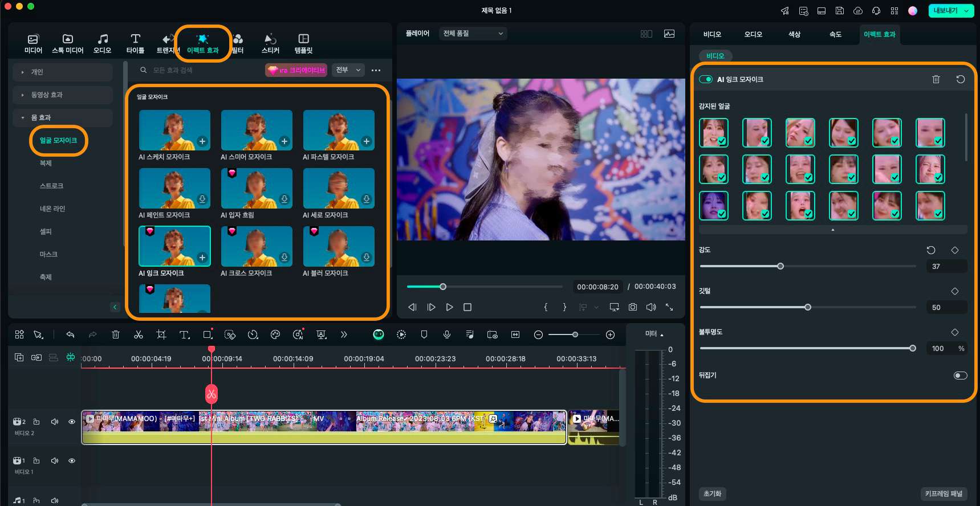This screenshot has width=980, height=506.
Task: Add a keyframe for 강도
Action: [x=955, y=250]
